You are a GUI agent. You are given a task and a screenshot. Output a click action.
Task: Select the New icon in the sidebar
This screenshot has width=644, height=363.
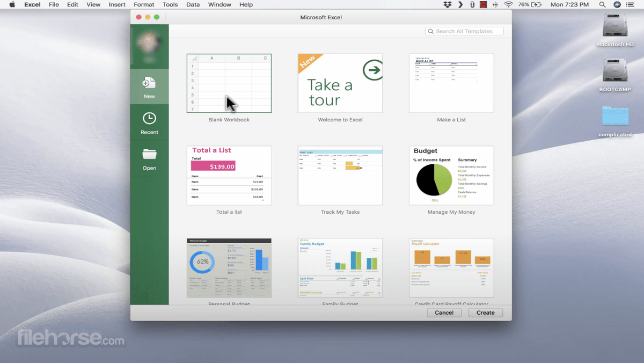(149, 83)
